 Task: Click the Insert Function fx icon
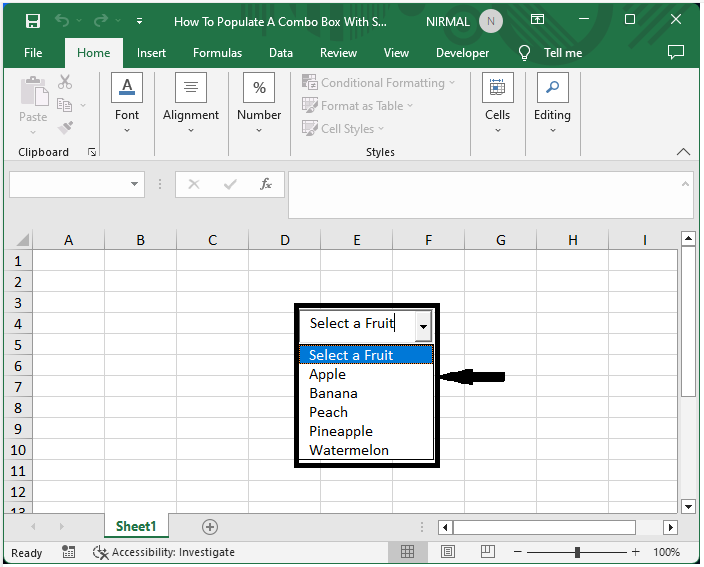(266, 184)
